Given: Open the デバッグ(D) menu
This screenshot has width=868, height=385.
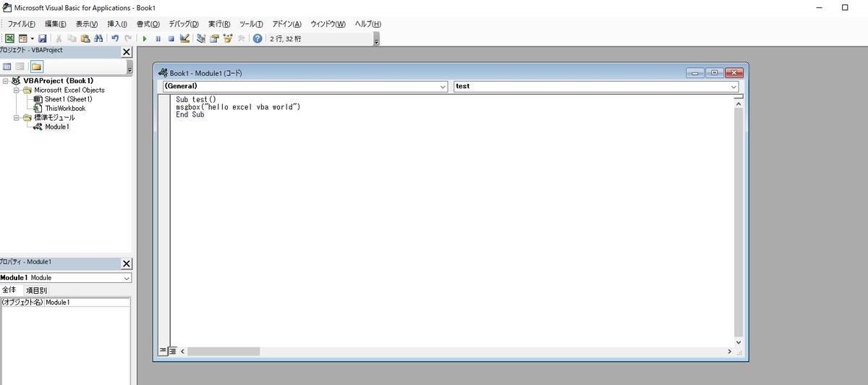Looking at the screenshot, I should tap(184, 24).
